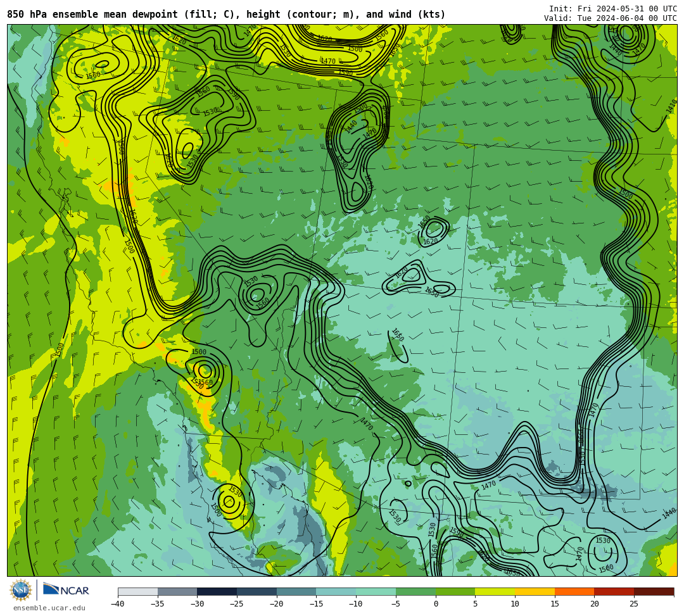This screenshot has width=684, height=616.
Task: Click the '-35' colorbar tick label
Action: [157, 604]
